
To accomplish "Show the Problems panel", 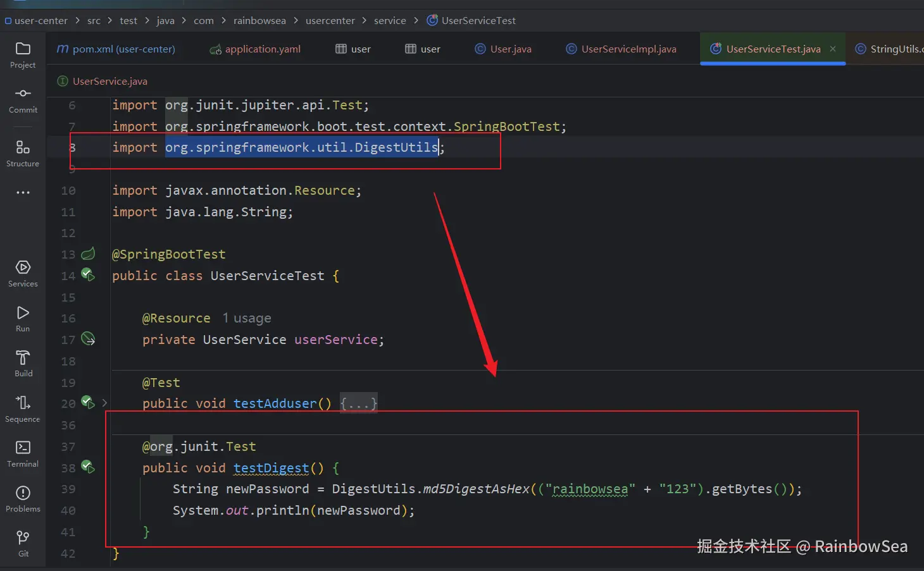I will (23, 498).
